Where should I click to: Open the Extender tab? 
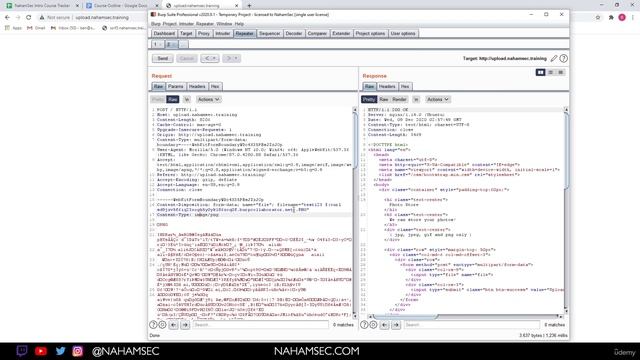341,33
